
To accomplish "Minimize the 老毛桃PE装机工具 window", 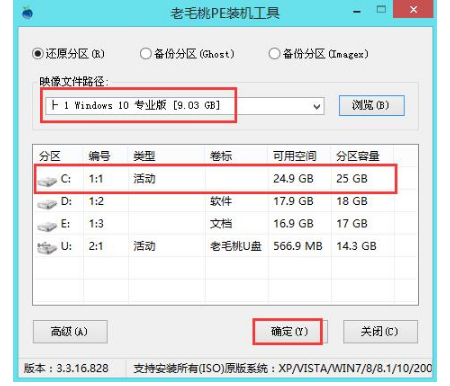I will tap(357, 11).
